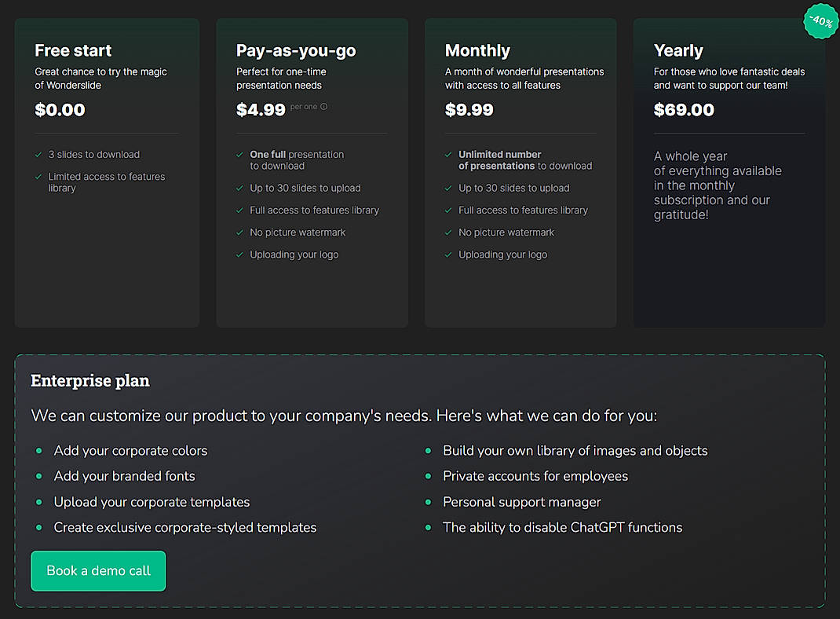The width and height of the screenshot is (840, 619).
Task: Click the info icon beside 'per one'
Action: (323, 107)
